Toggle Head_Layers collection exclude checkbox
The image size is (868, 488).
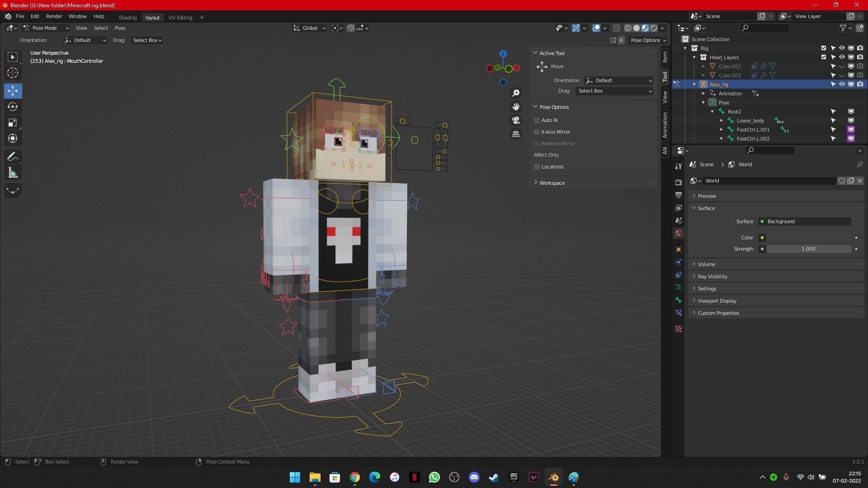tap(824, 57)
